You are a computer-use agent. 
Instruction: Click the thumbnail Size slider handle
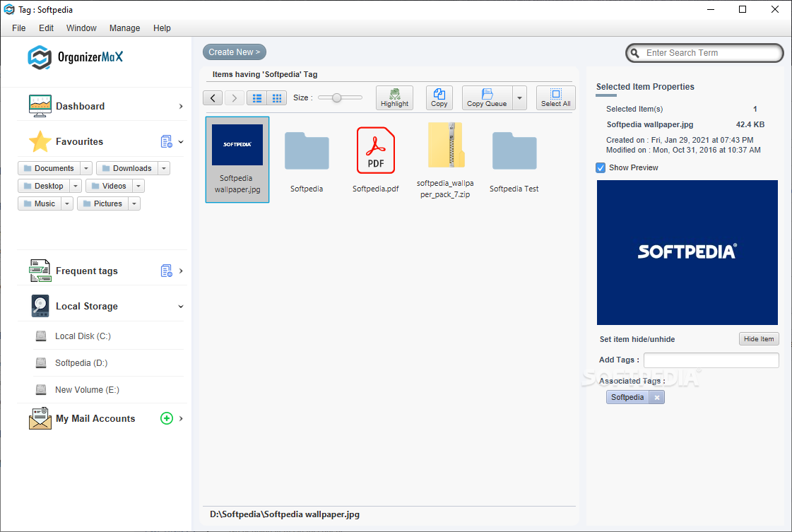point(337,97)
